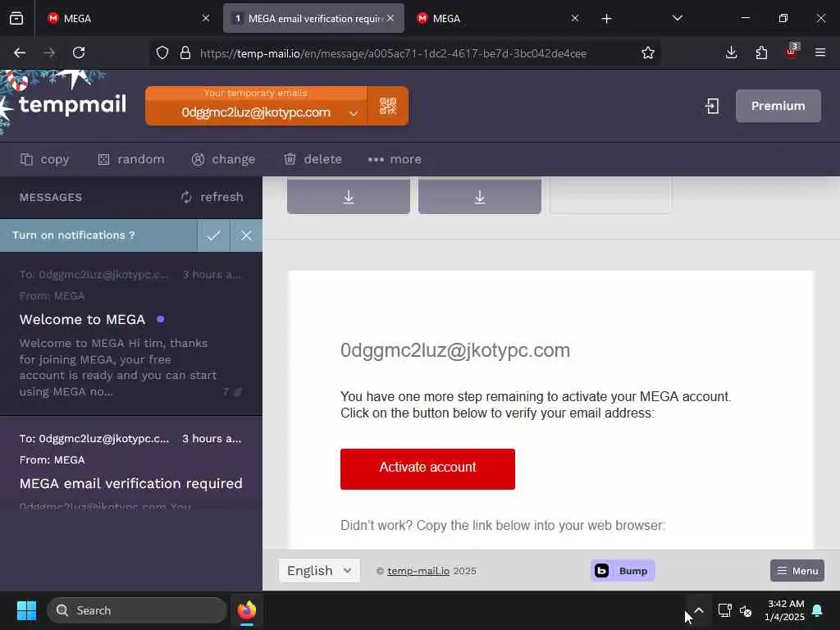The height and width of the screenshot is (630, 840).
Task: Expand the temporary email address dropdown
Action: pyautogui.click(x=353, y=113)
